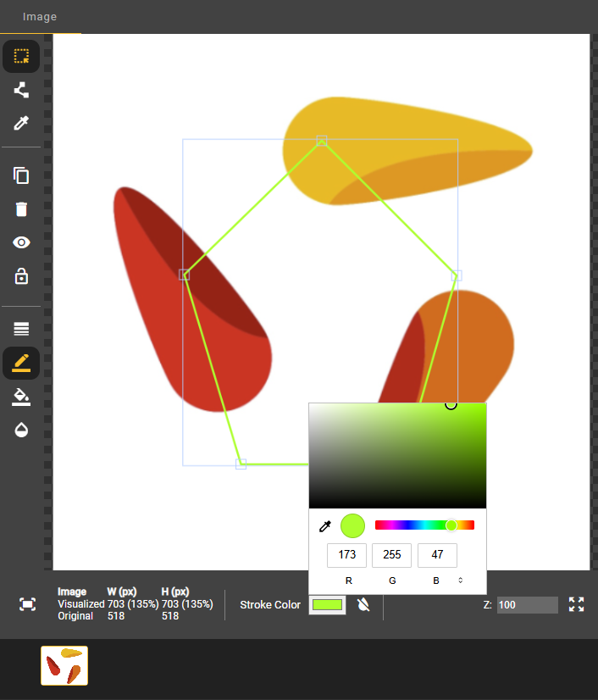Click the left vertex handle of polygon
This screenshot has width=598, height=700.
pos(185,275)
